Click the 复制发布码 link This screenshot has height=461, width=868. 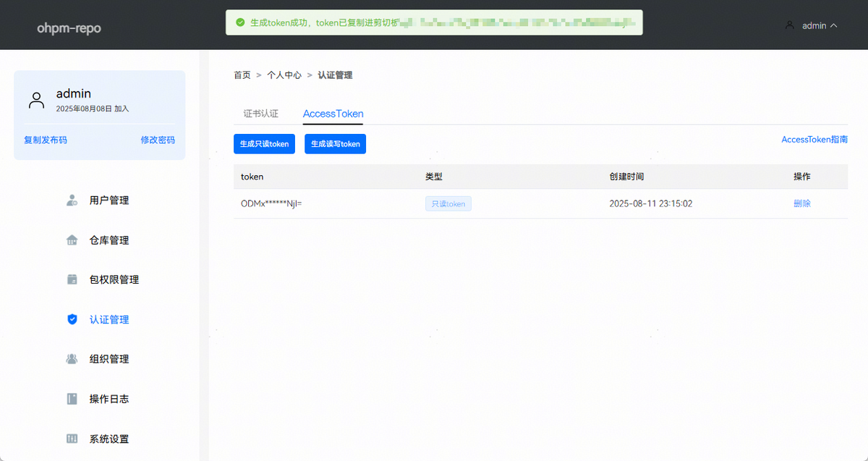[46, 140]
